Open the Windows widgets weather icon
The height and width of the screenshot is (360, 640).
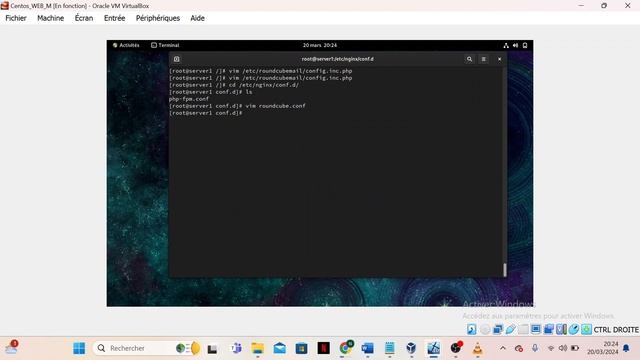point(11,348)
